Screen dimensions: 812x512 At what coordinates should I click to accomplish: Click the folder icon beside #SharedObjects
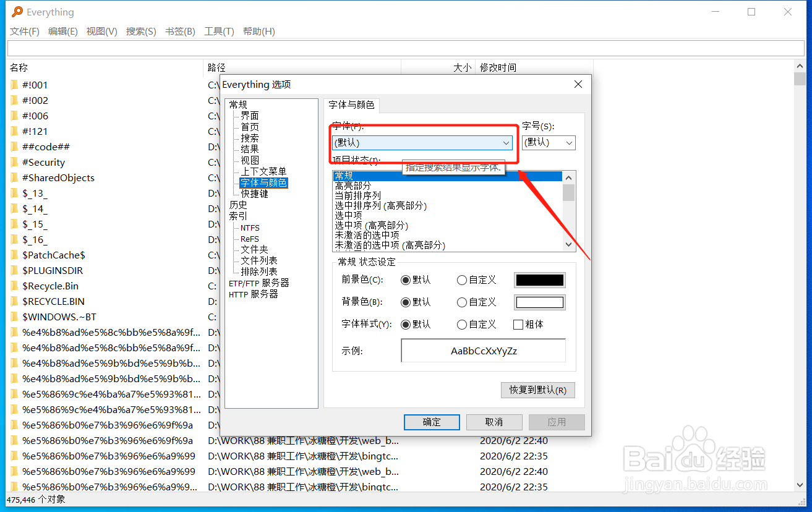pyautogui.click(x=14, y=177)
